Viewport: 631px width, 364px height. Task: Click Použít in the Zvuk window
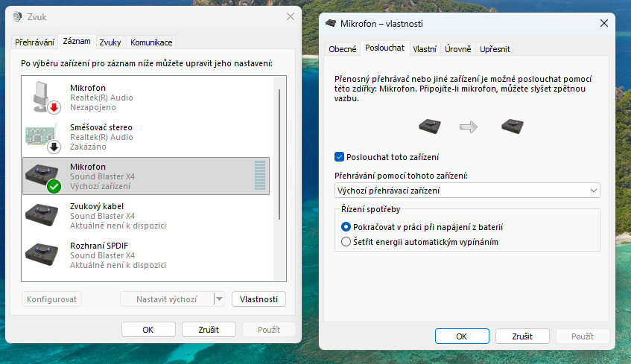coord(269,330)
